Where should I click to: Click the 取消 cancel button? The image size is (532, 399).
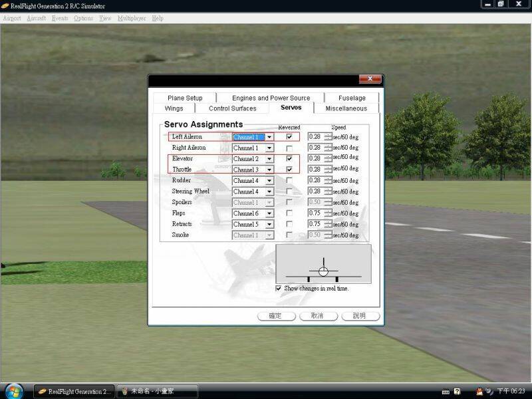(x=319, y=316)
